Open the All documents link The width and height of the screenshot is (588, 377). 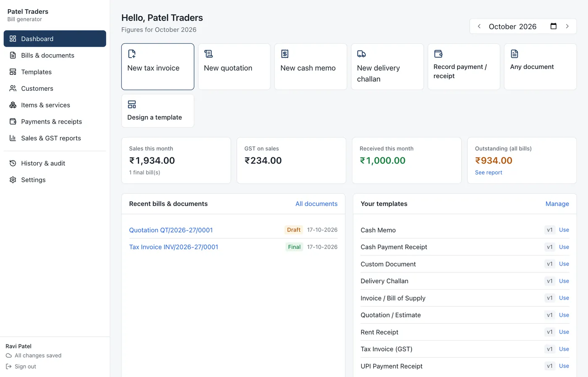(x=316, y=204)
